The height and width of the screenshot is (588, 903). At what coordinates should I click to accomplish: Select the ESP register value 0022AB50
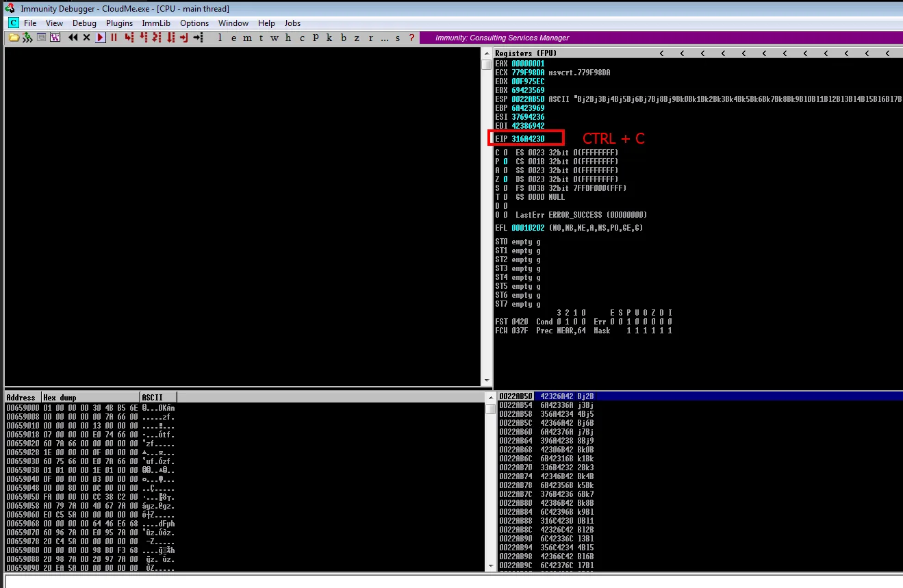click(528, 99)
